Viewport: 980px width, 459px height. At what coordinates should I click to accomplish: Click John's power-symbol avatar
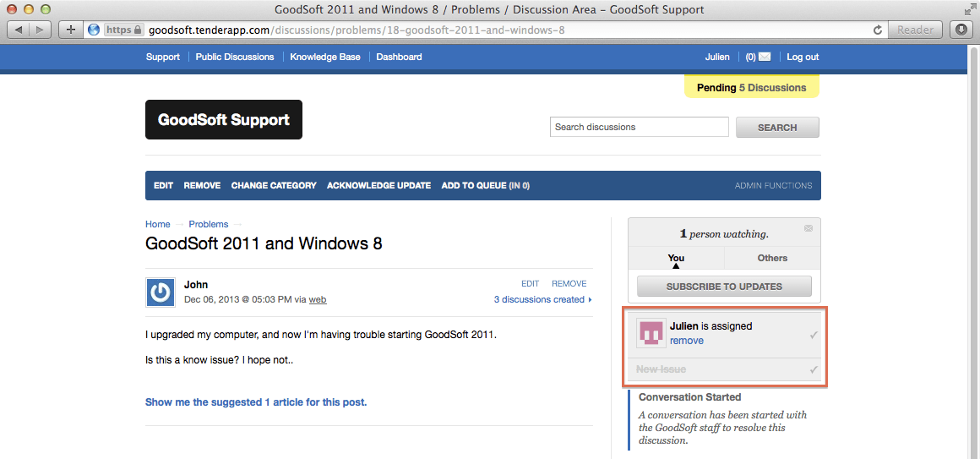point(161,292)
